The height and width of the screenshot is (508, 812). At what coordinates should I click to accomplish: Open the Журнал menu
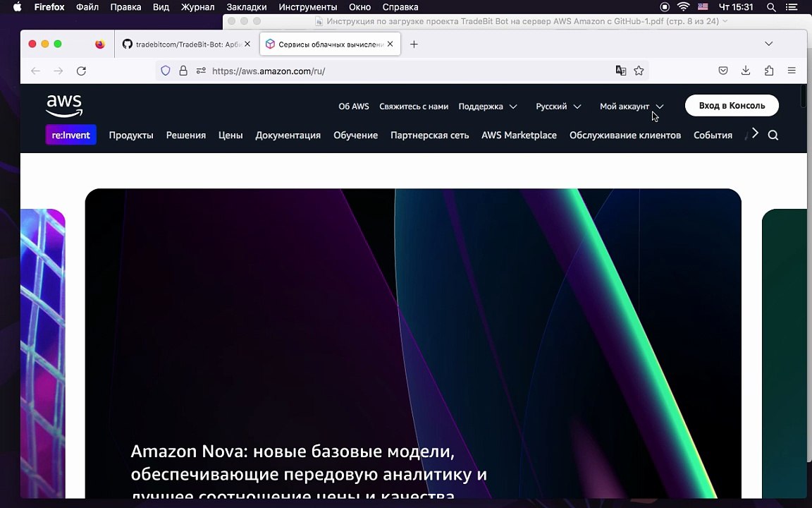click(x=197, y=7)
